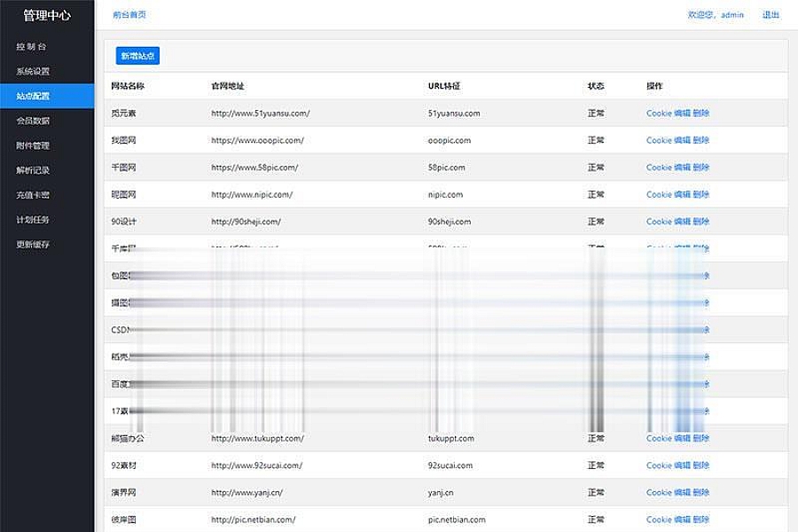
Task: Click the http://www.92sucai.com/ address
Action: tap(256, 465)
